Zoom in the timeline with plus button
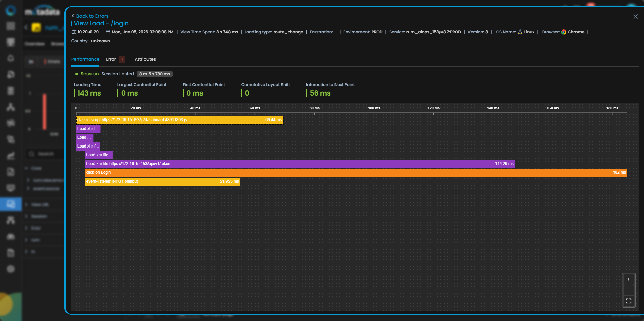The width and height of the screenshot is (644, 321). (x=628, y=279)
